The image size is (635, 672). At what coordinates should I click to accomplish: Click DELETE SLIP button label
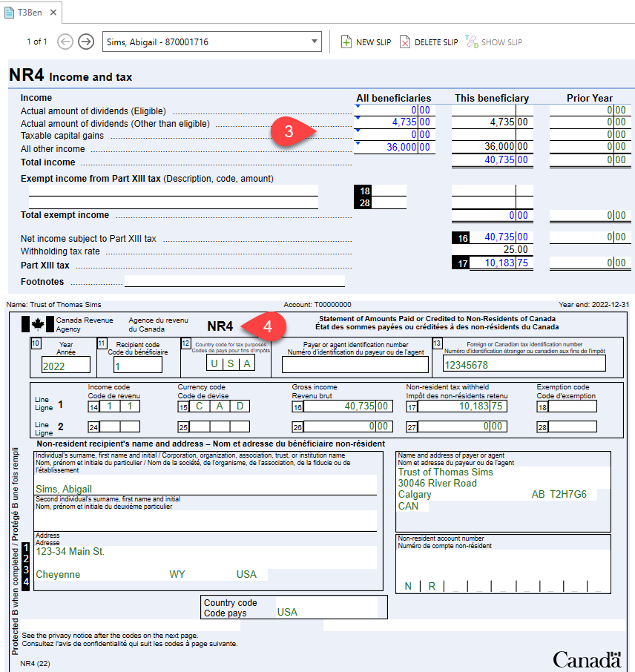coord(436,42)
